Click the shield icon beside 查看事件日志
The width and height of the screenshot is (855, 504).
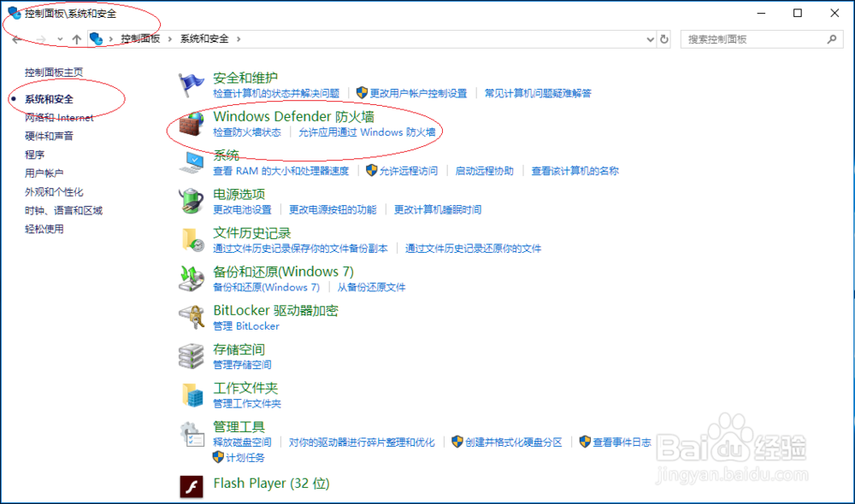pos(585,442)
